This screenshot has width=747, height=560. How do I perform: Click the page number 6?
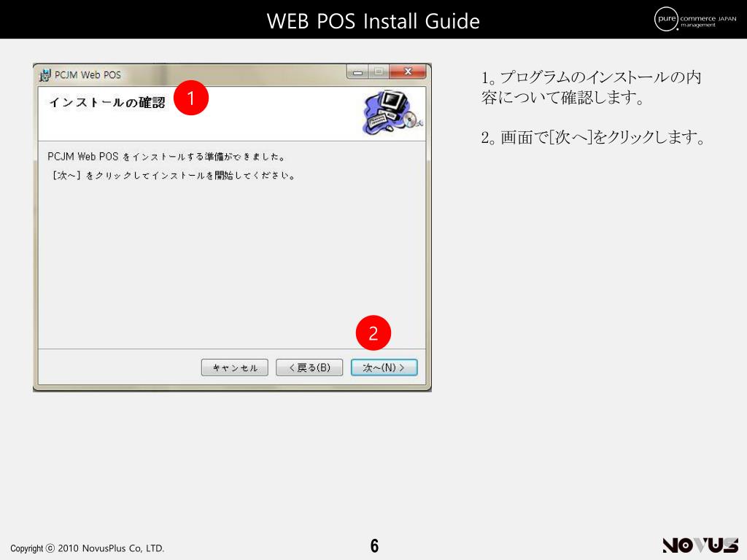click(x=374, y=545)
